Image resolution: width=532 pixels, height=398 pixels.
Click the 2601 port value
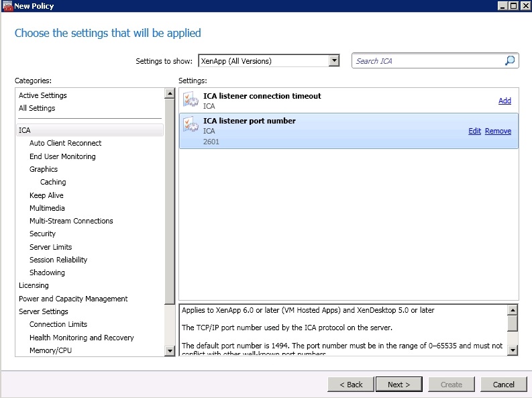[211, 142]
